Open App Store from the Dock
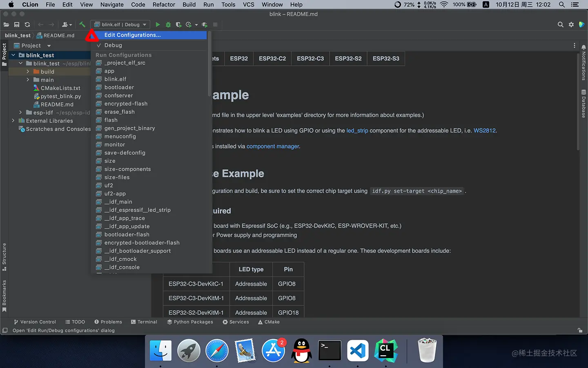The image size is (588, 368). tap(273, 350)
